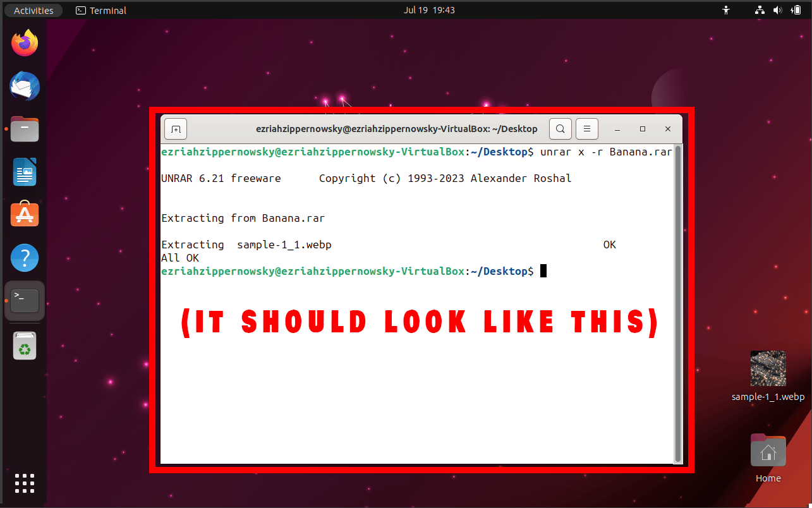The width and height of the screenshot is (812, 508).
Task: Open the terminal hamburger menu
Action: tap(586, 129)
